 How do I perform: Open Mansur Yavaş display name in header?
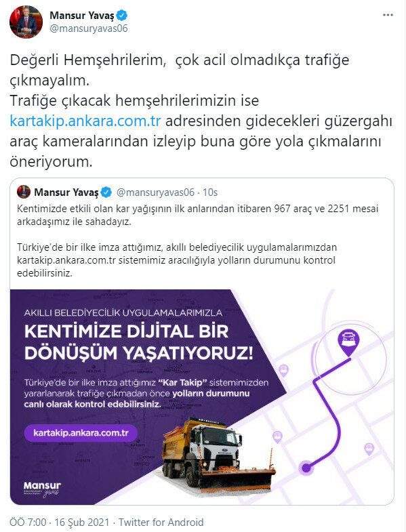tap(82, 16)
